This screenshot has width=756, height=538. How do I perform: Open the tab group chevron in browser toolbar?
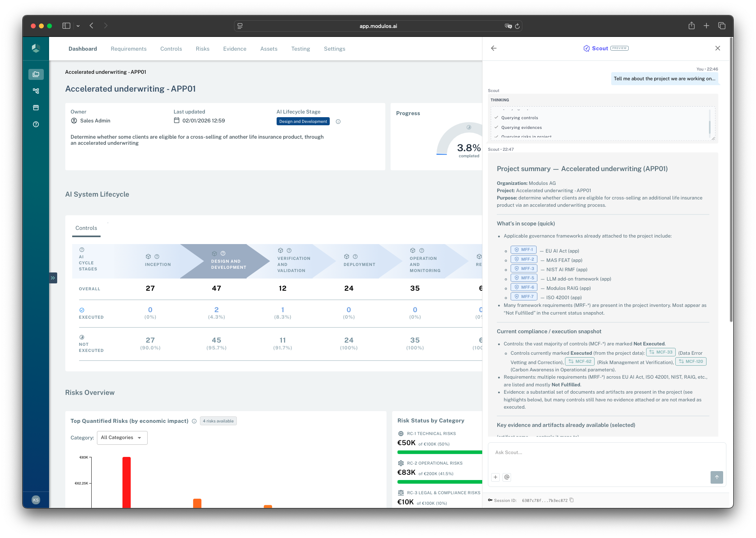tap(78, 26)
